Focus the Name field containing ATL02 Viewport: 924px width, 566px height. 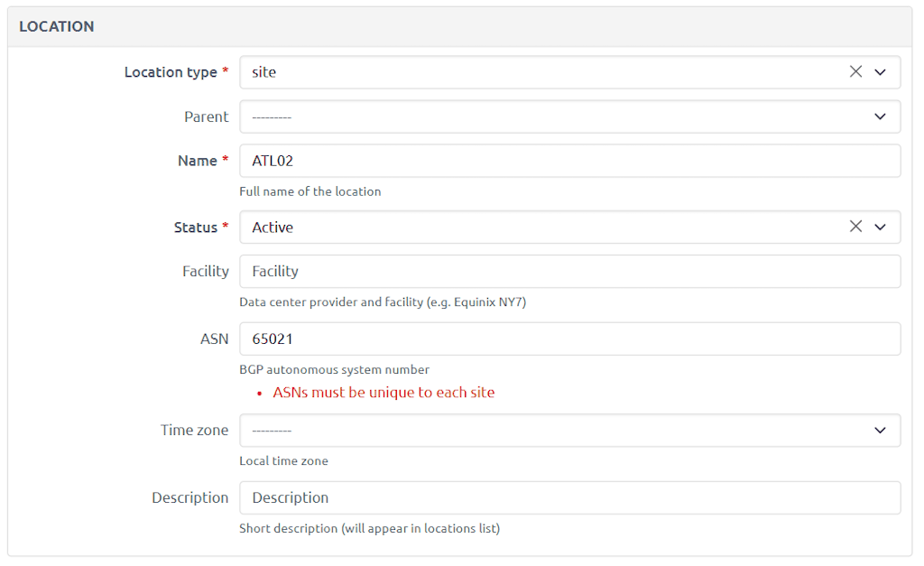coord(568,161)
